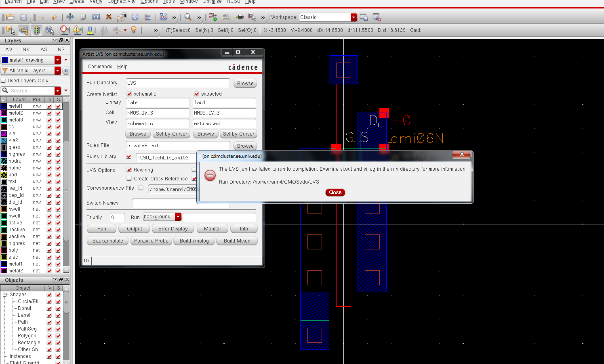604x364 pixels.
Task: Click the Repeat copy (R) icon
Action: [122, 17]
